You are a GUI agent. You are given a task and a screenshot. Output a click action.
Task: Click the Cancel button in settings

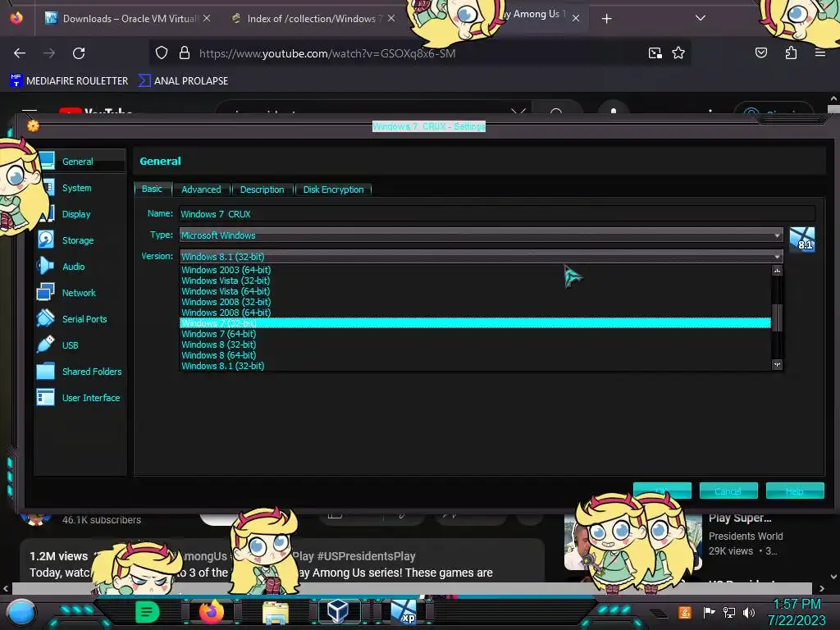click(x=728, y=491)
